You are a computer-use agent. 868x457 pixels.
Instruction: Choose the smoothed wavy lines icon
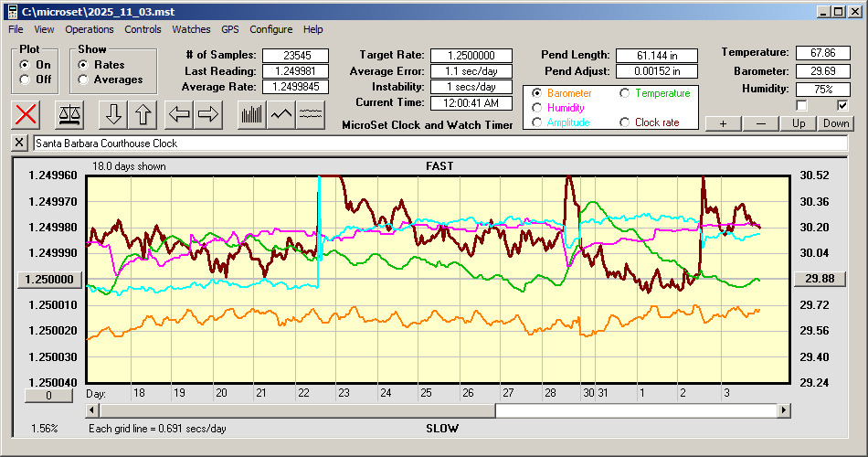point(312,114)
